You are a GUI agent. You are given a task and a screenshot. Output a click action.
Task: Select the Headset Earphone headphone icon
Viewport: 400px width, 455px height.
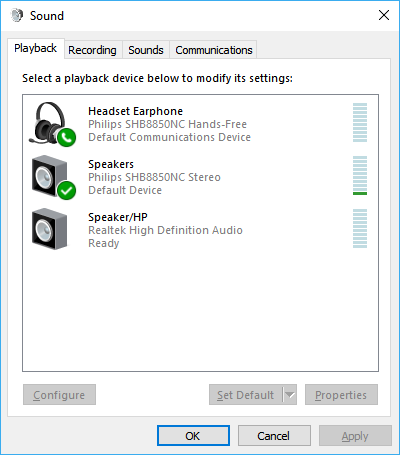coord(52,123)
